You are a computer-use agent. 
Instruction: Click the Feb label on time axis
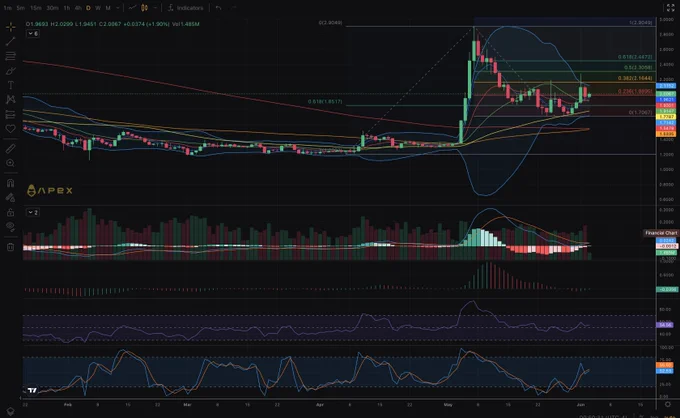coord(68,404)
